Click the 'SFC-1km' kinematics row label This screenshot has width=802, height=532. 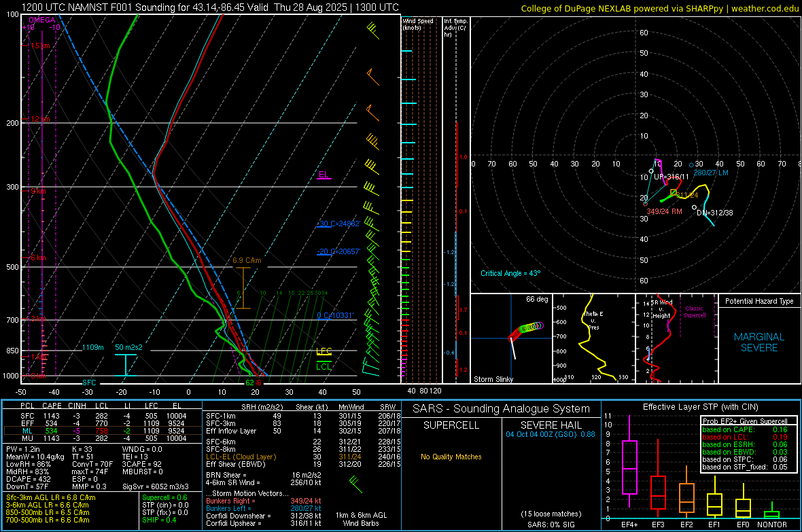[221, 416]
